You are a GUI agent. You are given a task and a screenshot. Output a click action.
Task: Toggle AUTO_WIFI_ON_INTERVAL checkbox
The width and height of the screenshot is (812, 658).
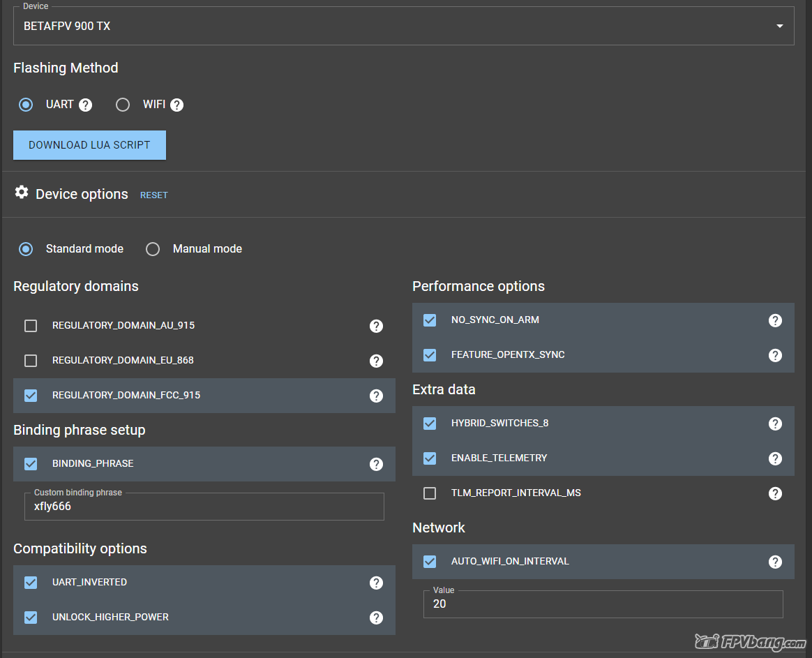[429, 562]
